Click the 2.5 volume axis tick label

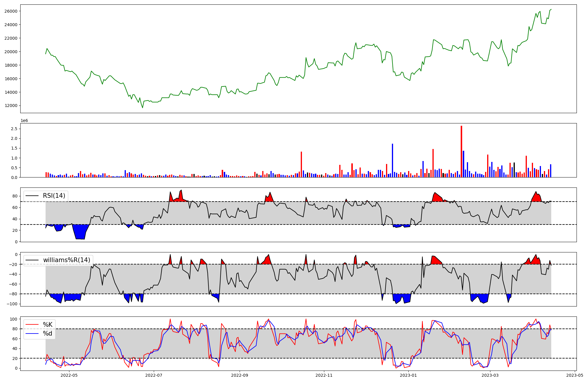[x=14, y=129]
